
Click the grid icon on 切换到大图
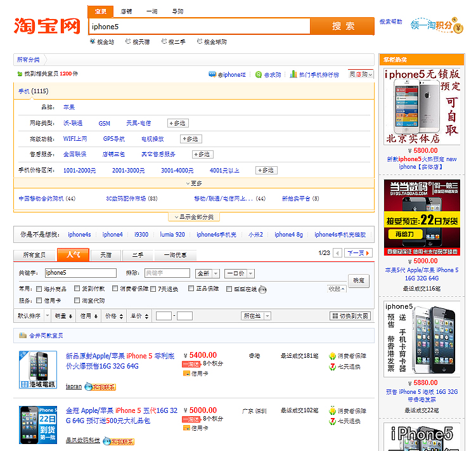click(x=335, y=316)
